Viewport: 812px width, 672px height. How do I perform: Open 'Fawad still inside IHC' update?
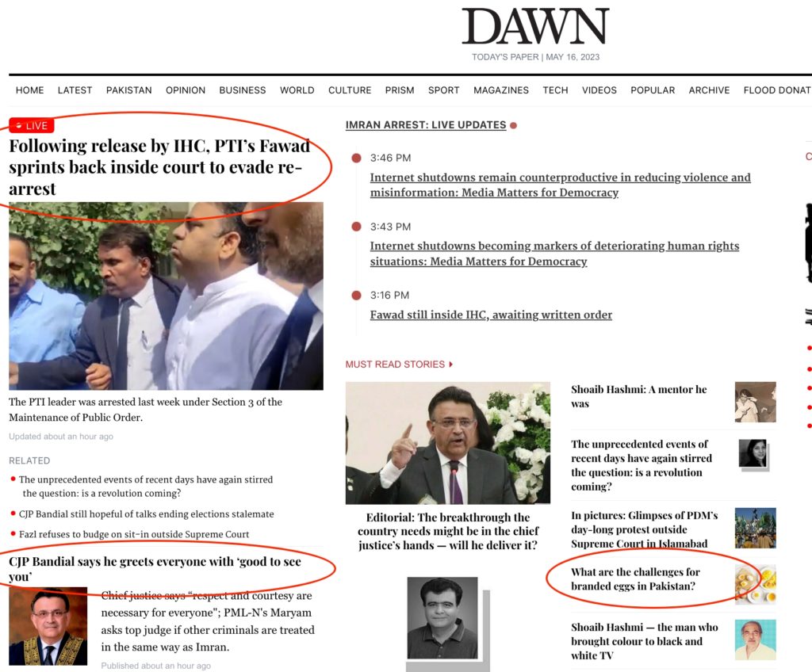[491, 315]
